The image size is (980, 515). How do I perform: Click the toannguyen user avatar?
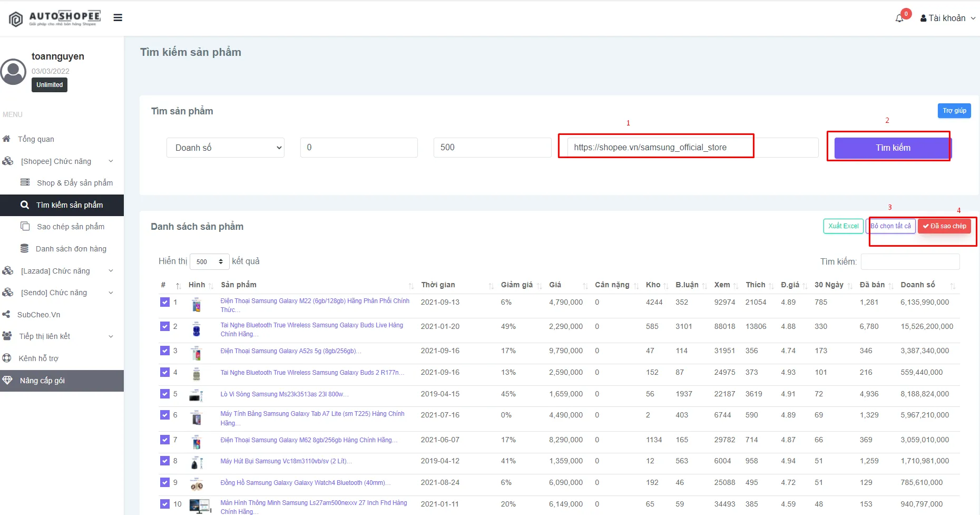click(x=13, y=72)
